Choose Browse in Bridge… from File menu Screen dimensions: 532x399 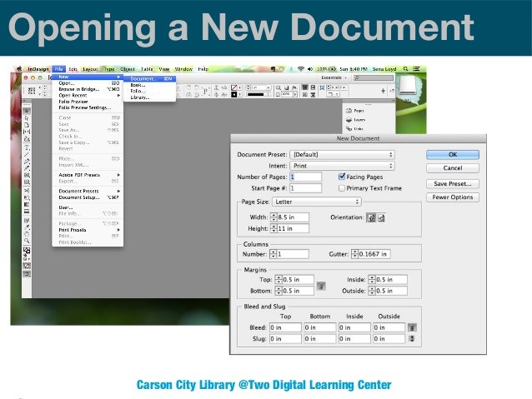88,89
